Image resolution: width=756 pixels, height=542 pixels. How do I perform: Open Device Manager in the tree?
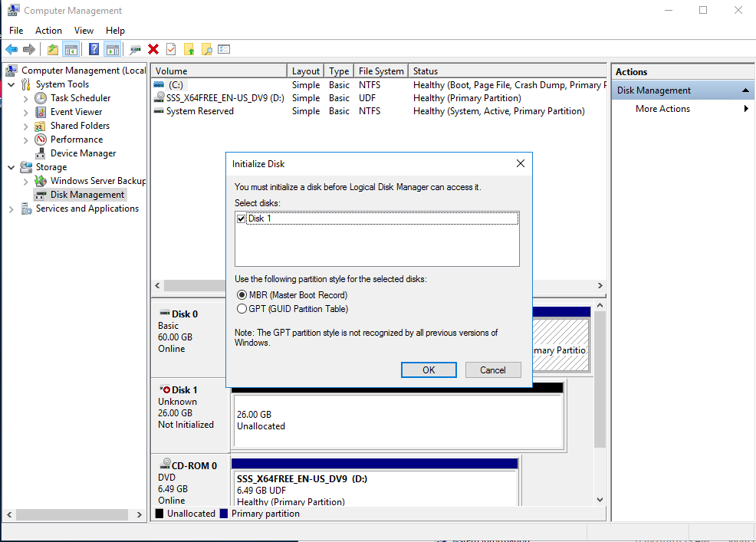[x=83, y=153]
